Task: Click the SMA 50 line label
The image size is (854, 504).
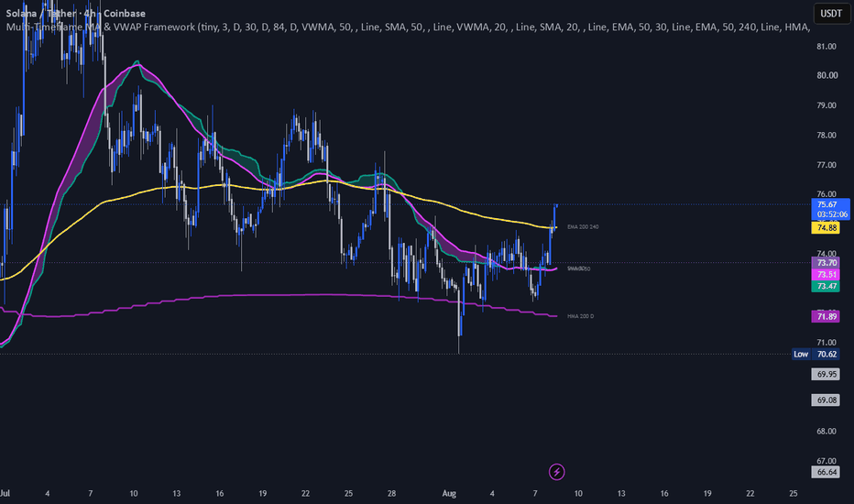Action: [x=578, y=268]
